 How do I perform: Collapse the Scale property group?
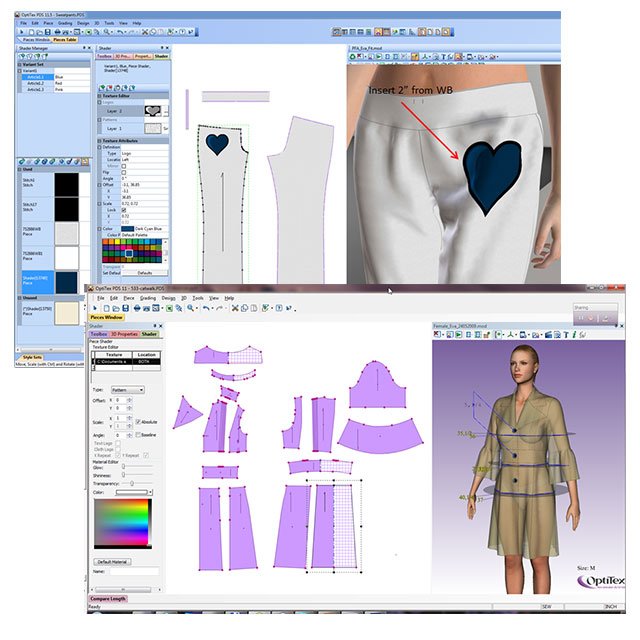(x=100, y=204)
